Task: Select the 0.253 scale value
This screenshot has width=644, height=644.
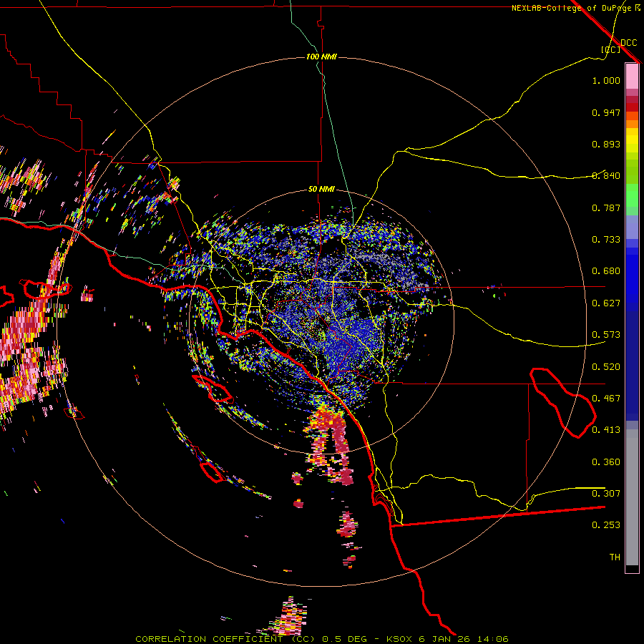Action: [x=606, y=525]
